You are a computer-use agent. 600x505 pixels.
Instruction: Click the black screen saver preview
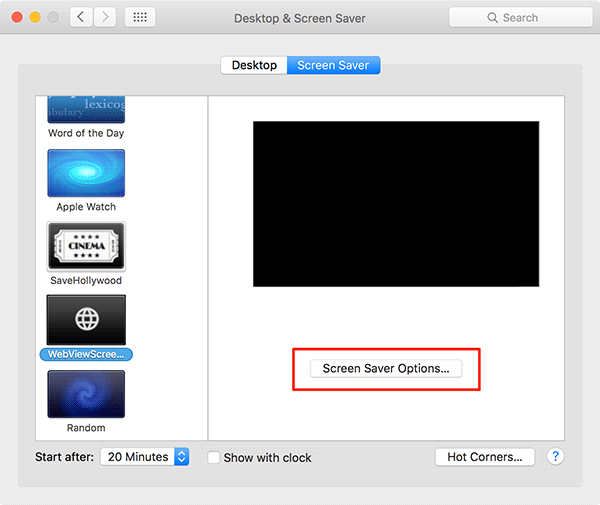click(x=396, y=204)
